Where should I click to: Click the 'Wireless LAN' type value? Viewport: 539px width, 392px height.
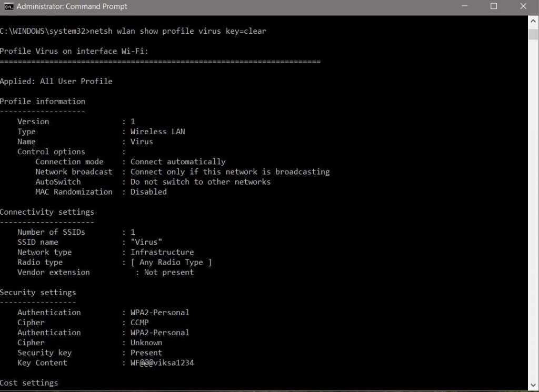point(158,132)
